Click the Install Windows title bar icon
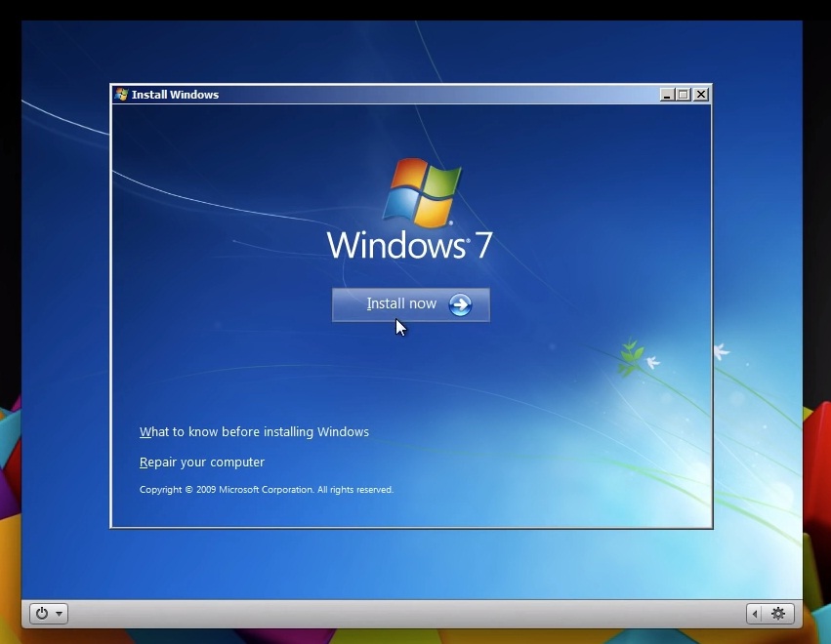831x644 pixels. (x=122, y=95)
